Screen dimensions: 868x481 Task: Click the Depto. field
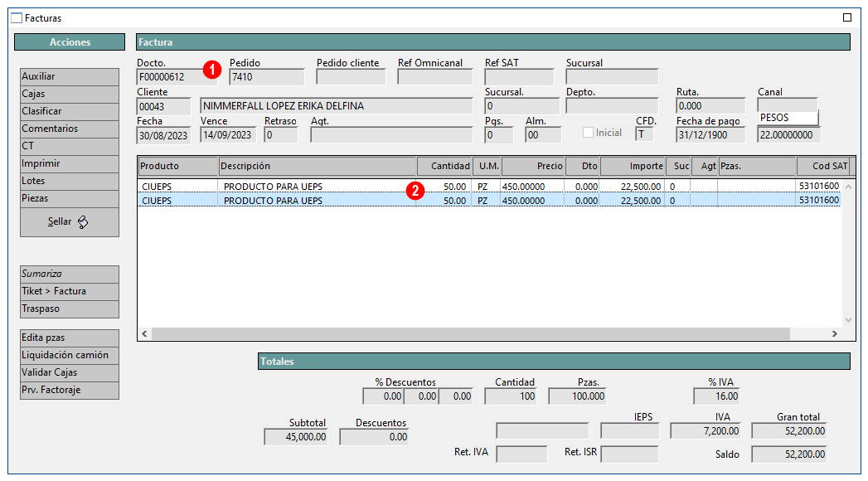[613, 106]
